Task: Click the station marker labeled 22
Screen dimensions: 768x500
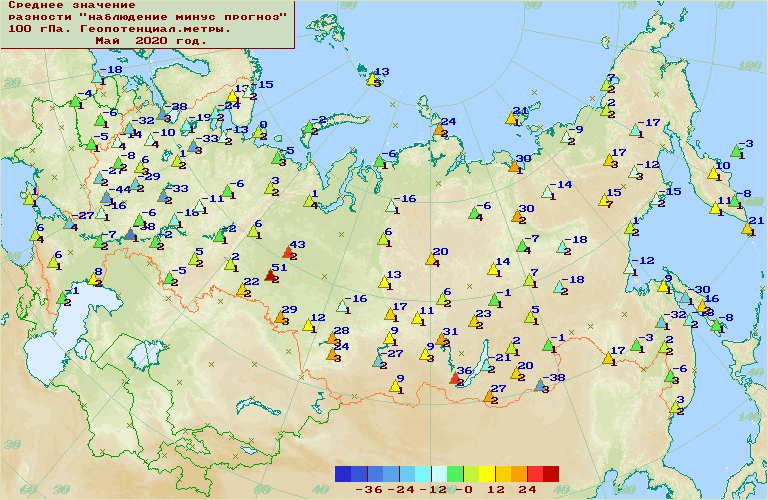Action: [242, 289]
